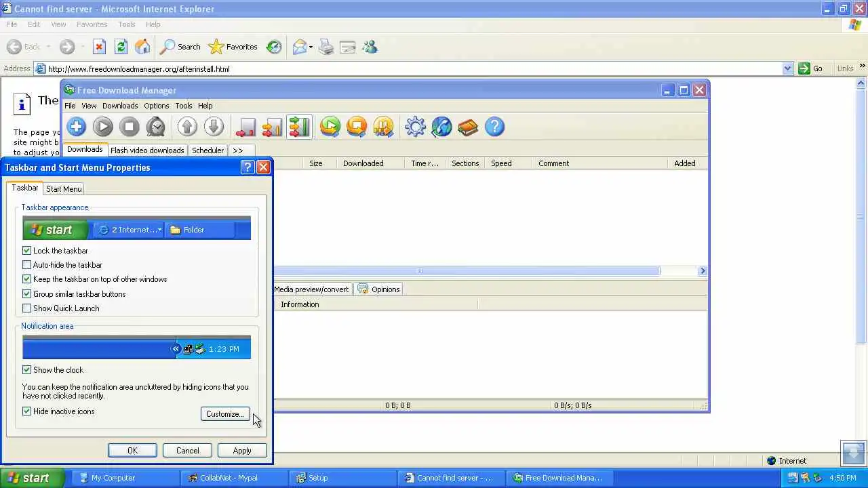Click the globe with phone Dial icon
The height and width of the screenshot is (488, 868).
point(441,127)
